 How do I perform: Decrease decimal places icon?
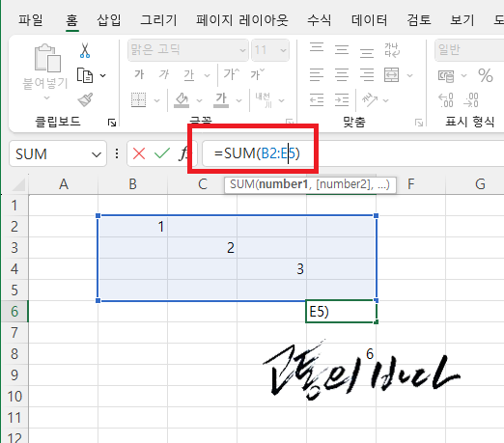coord(471,100)
